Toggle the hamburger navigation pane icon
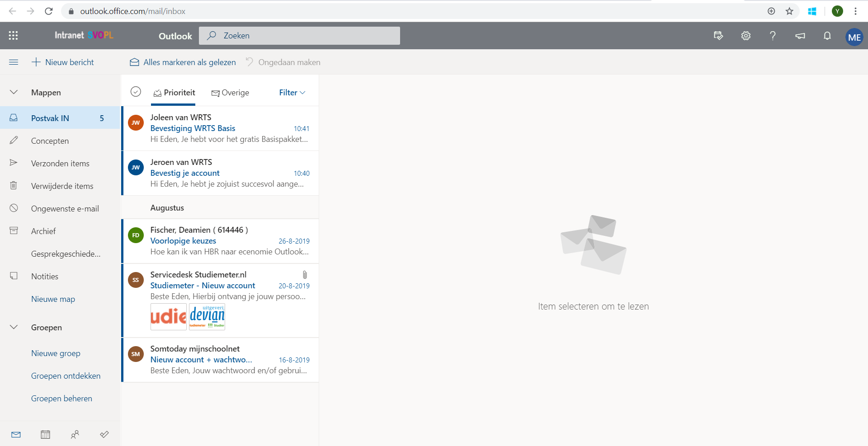 tap(14, 62)
